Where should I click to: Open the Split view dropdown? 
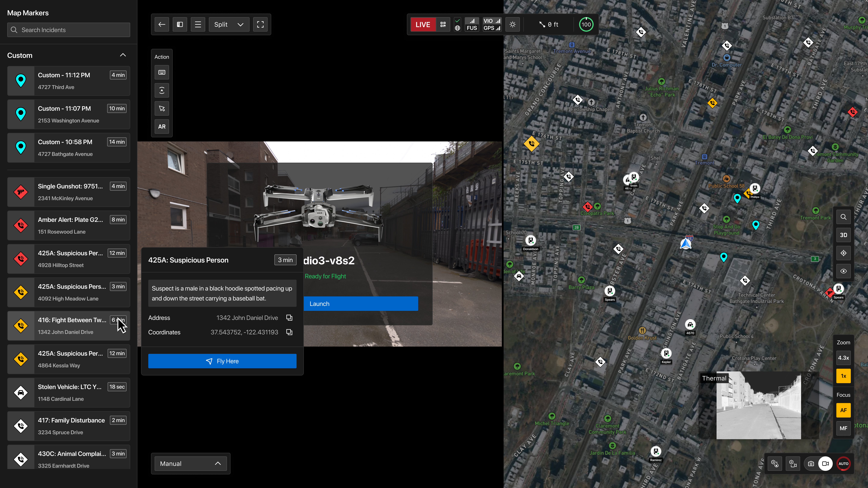[x=229, y=24]
